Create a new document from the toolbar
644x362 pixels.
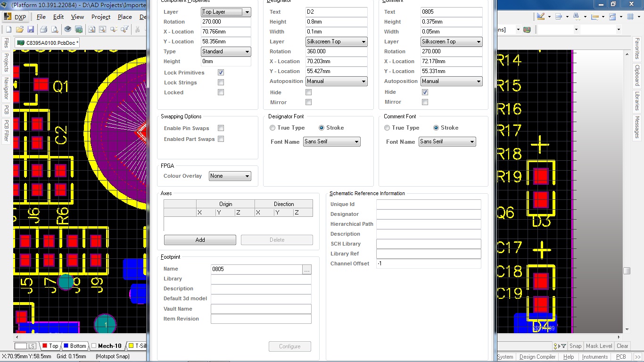[x=8, y=29]
